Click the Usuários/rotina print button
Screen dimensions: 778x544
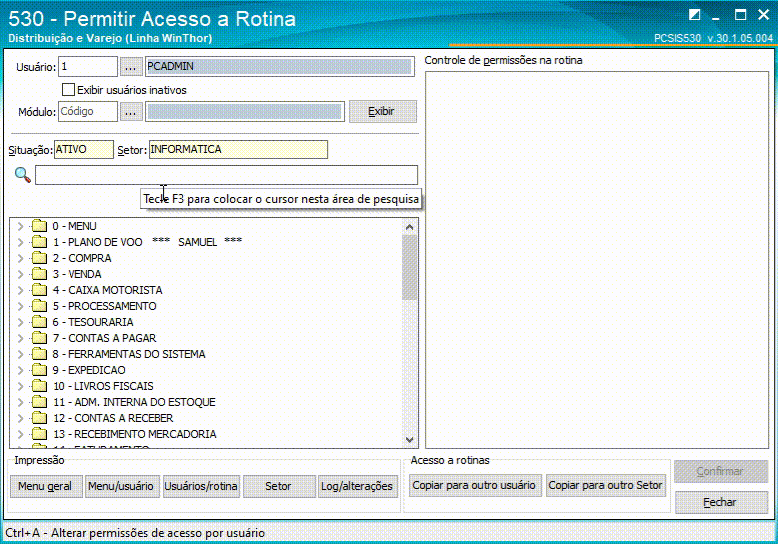tap(201, 486)
